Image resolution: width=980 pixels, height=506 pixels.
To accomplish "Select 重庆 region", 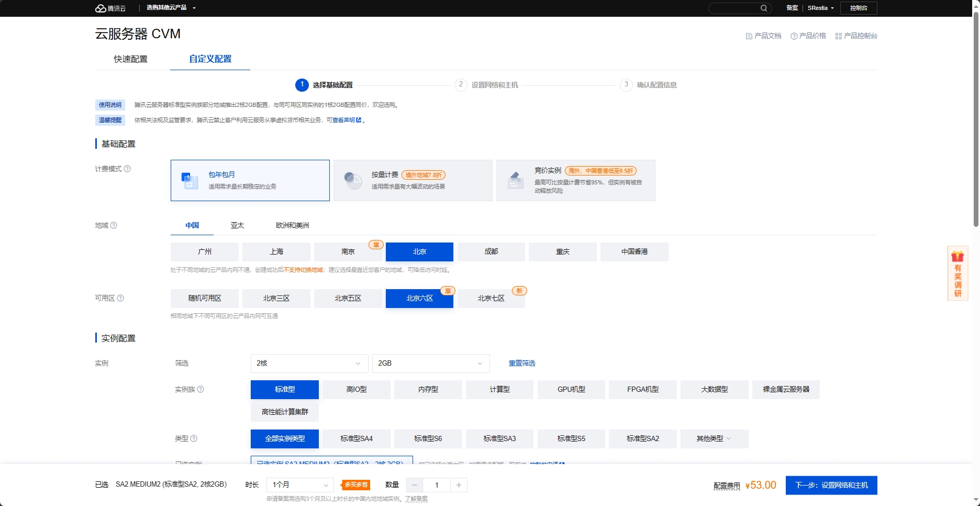I will 563,252.
